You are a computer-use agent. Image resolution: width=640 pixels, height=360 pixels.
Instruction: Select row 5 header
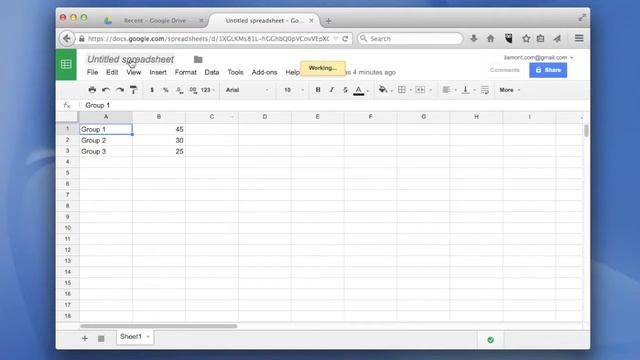tap(68, 173)
